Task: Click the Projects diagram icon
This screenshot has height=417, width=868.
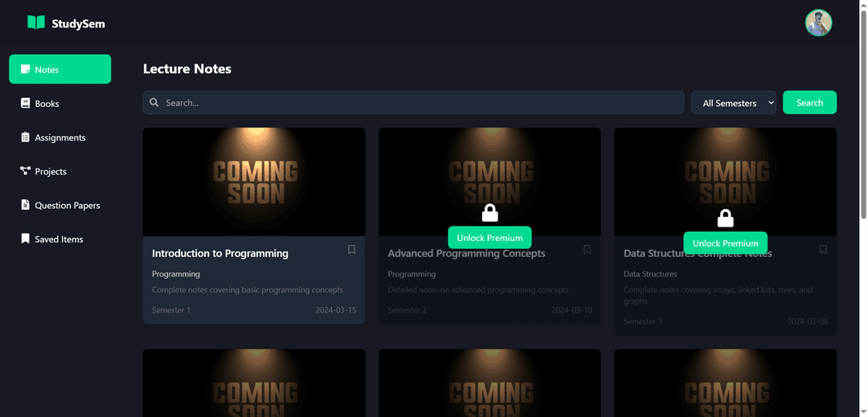Action: [x=26, y=171]
